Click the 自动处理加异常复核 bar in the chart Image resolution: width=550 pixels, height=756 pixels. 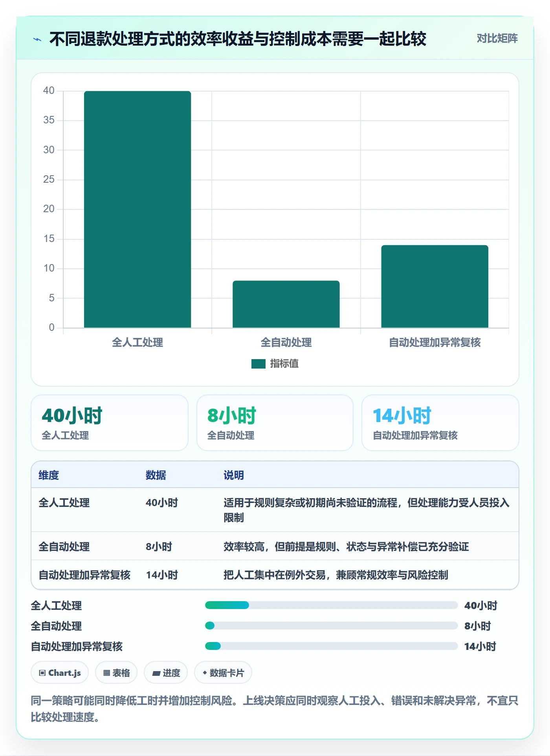coord(434,286)
